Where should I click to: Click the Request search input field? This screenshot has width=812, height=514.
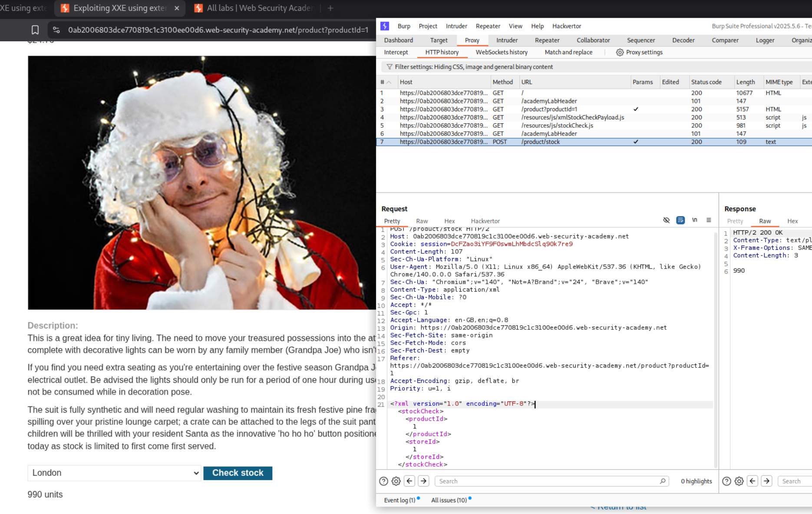click(548, 481)
